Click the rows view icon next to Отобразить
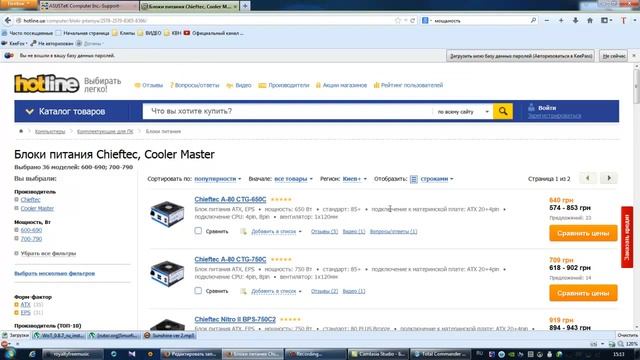The image size is (640, 360). point(413,179)
